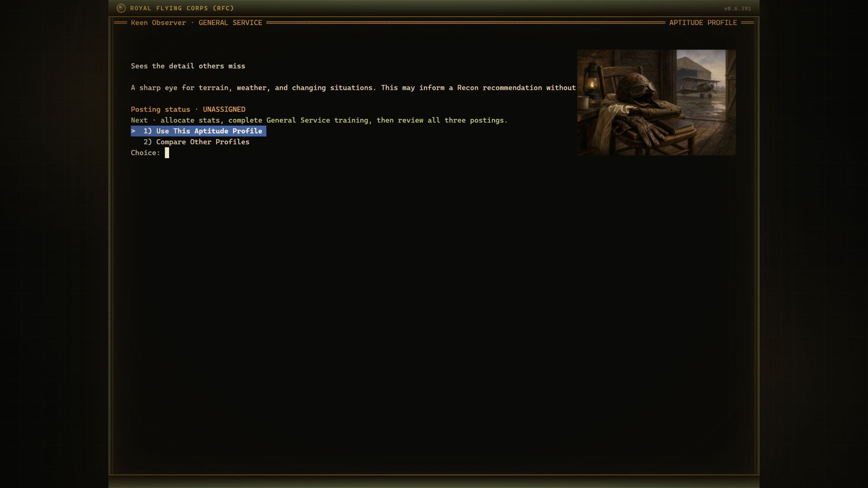
Task: Click the pilot gear and hangar thumbnail image
Action: pos(656,103)
